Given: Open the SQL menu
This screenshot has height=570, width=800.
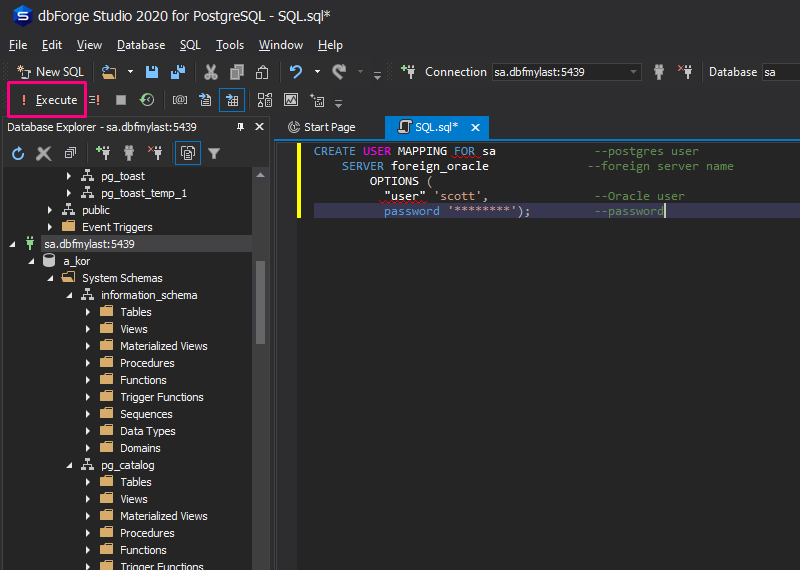Looking at the screenshot, I should coord(190,45).
